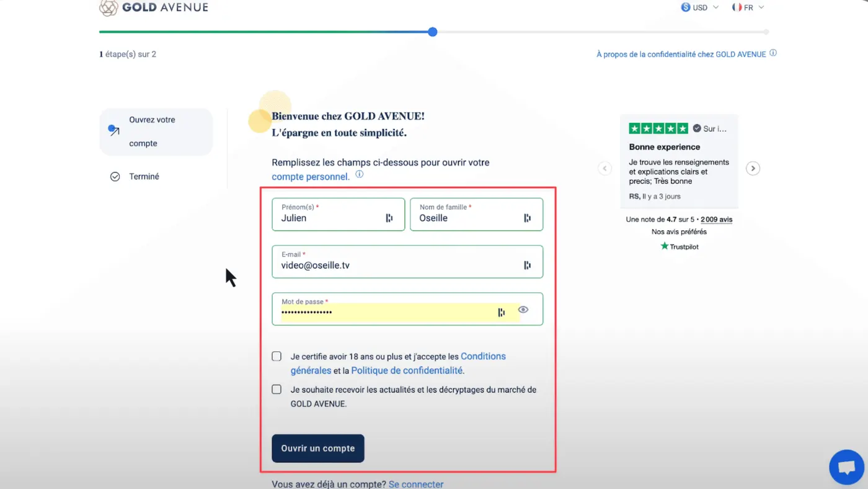Check the newsletter 'actualités' checkbox
The width and height of the screenshot is (868, 489).
click(277, 390)
